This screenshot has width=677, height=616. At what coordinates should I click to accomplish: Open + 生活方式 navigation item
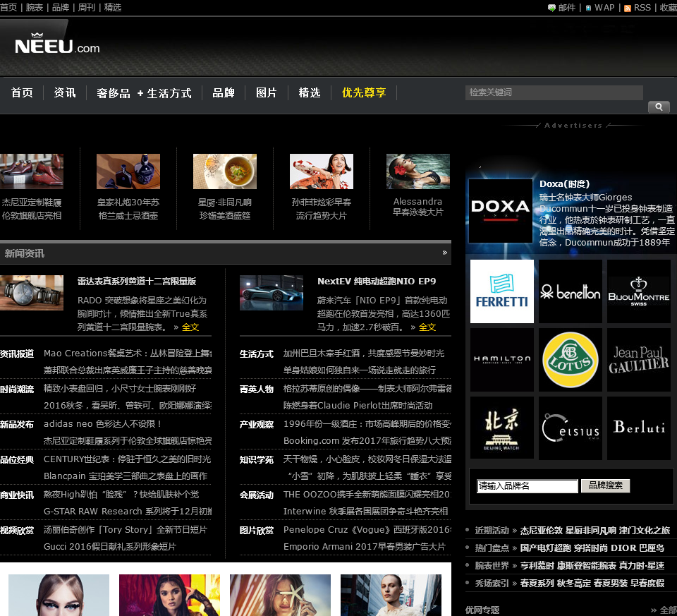click(164, 93)
